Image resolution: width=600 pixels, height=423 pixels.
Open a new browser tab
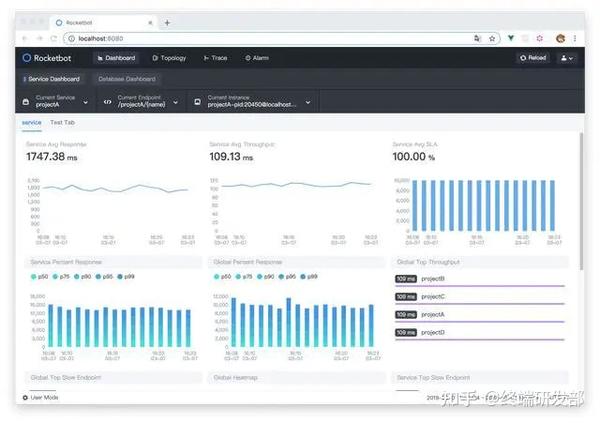point(167,23)
